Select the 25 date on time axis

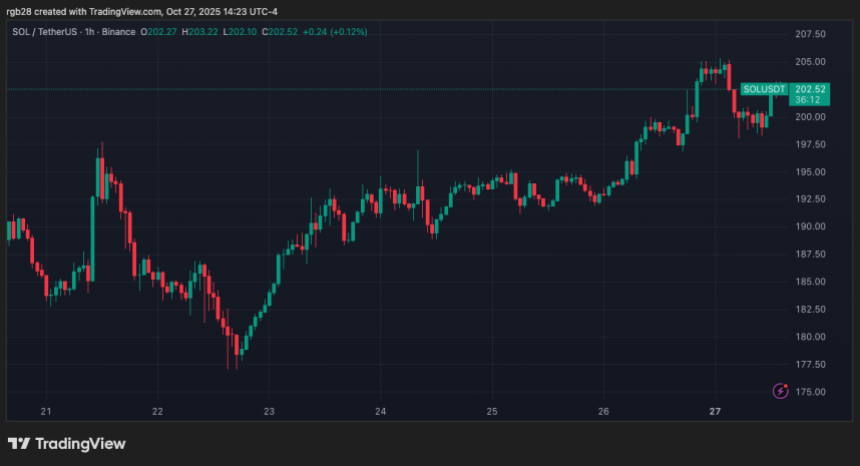click(x=492, y=411)
